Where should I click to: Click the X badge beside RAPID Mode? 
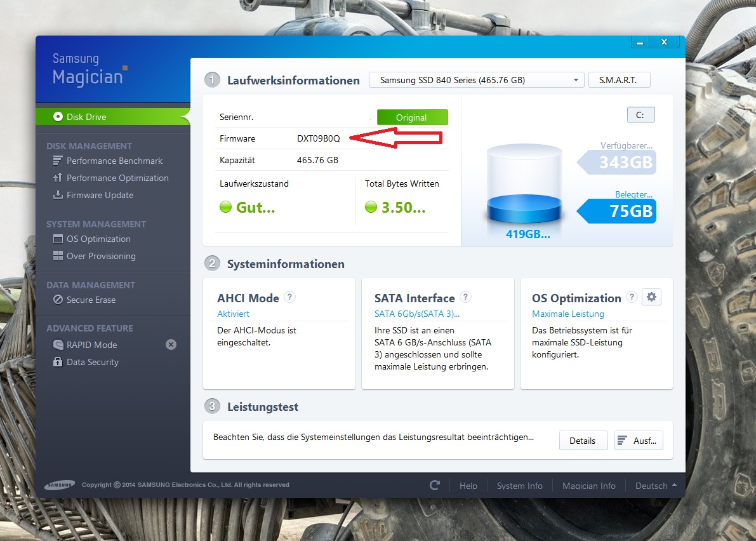click(x=171, y=344)
